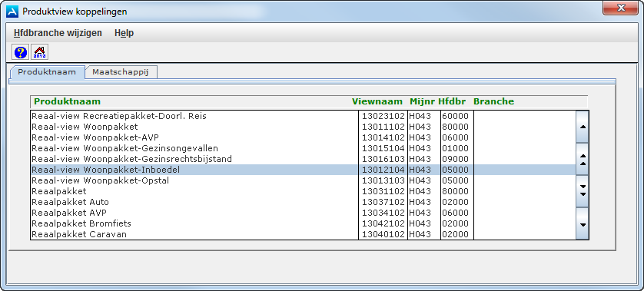Select row Reaalpakket Caravan
644x291 pixels.
(x=303, y=234)
